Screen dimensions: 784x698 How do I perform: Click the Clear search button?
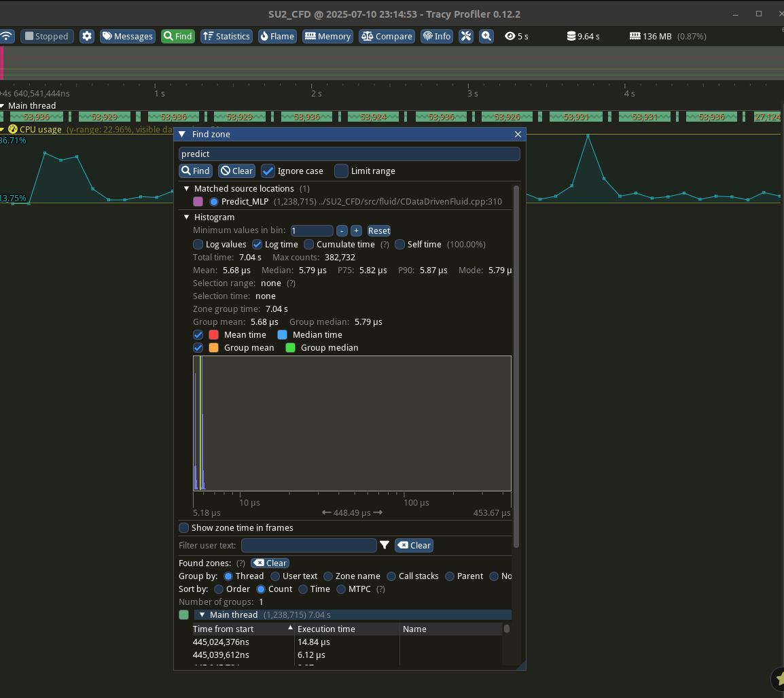coord(236,171)
